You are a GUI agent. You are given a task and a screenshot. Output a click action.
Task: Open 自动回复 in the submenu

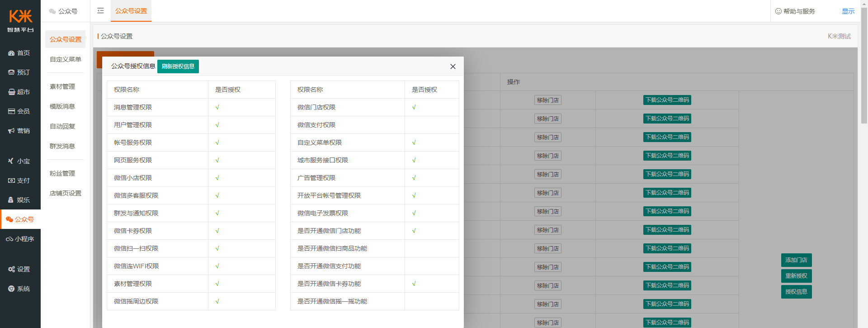tap(62, 126)
